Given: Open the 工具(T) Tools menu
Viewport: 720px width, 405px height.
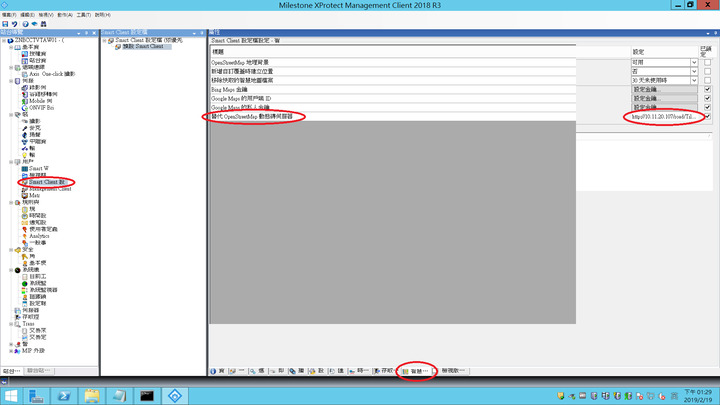Looking at the screenshot, I should 84,15.
